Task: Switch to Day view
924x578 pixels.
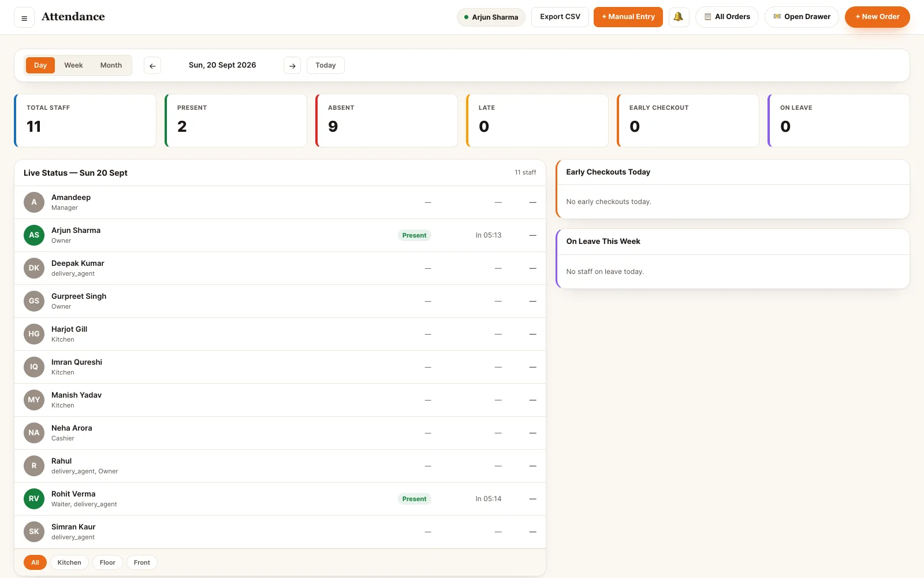Action: click(40, 65)
